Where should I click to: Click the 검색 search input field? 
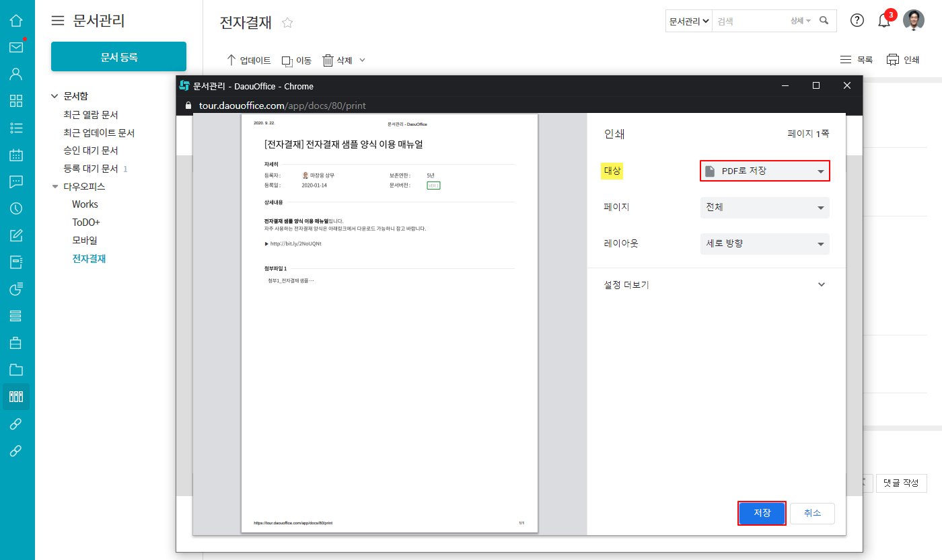(x=750, y=21)
